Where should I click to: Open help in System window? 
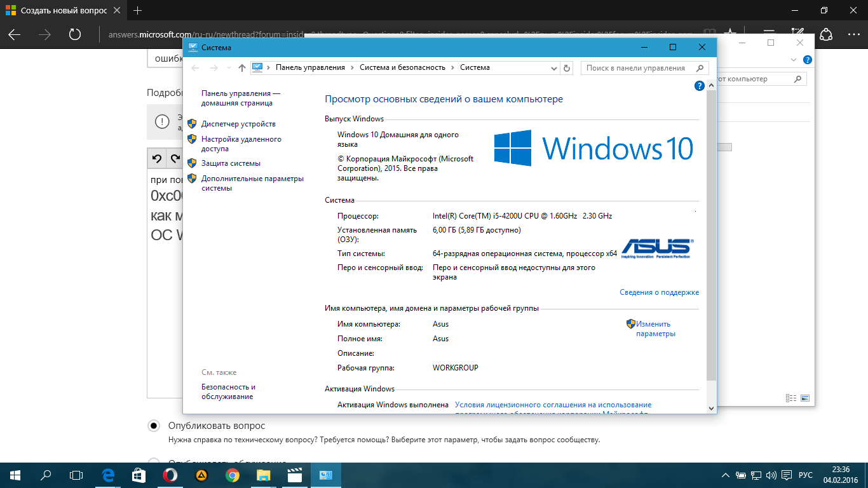(700, 85)
